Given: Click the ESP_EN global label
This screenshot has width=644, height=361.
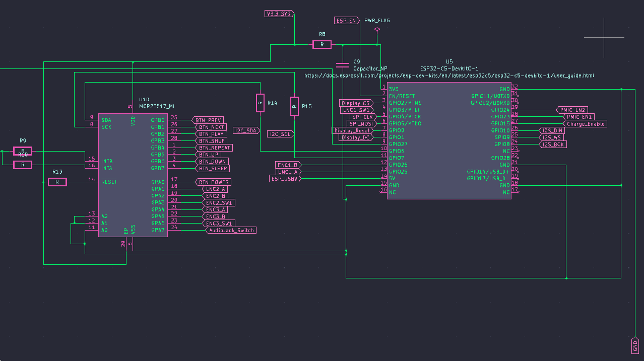Looking at the screenshot, I should (x=347, y=21).
